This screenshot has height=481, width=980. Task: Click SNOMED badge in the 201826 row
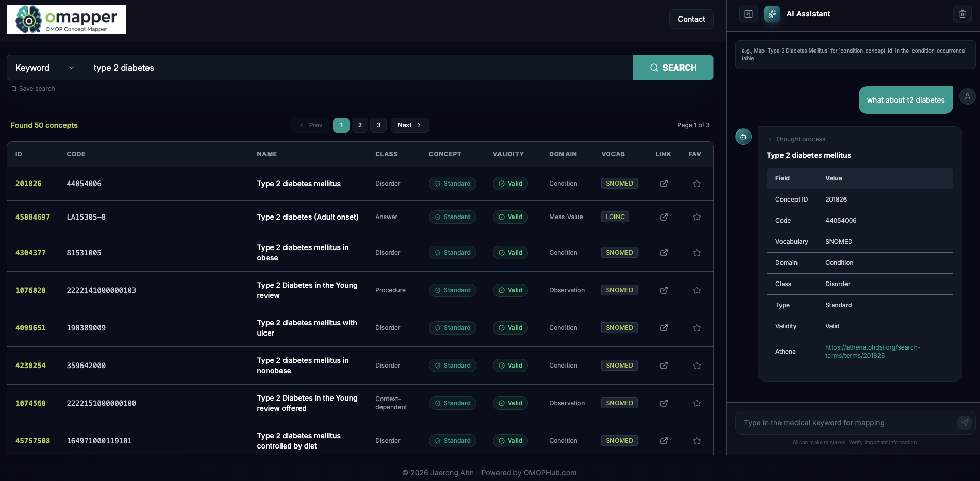(619, 184)
